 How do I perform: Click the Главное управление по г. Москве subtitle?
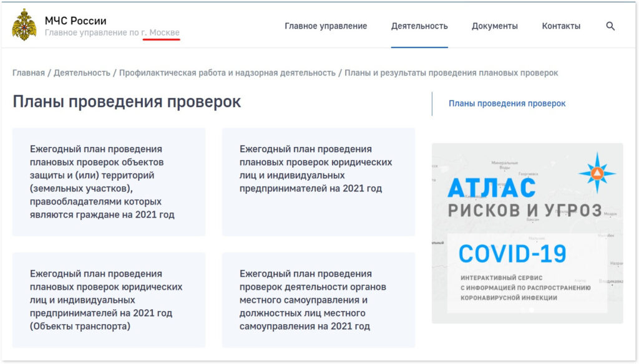point(112,32)
